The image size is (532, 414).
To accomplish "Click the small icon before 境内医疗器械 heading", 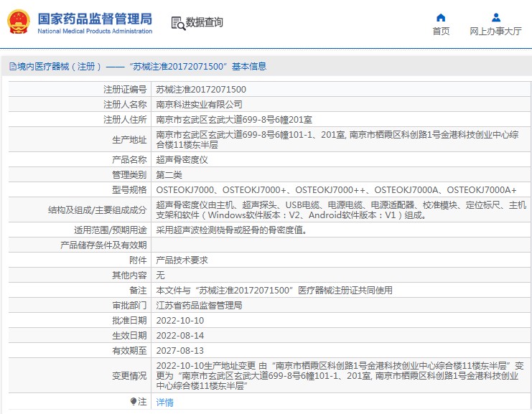I will coord(12,67).
